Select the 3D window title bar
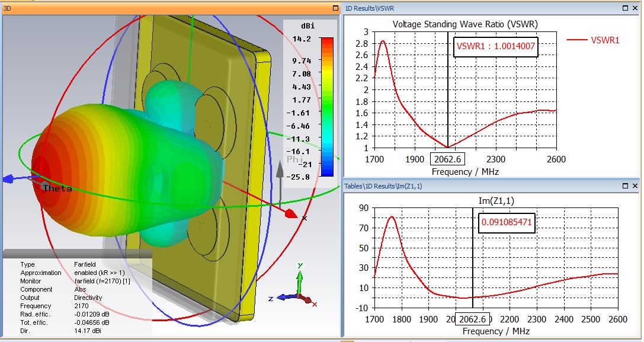The image size is (644, 342). point(171,8)
